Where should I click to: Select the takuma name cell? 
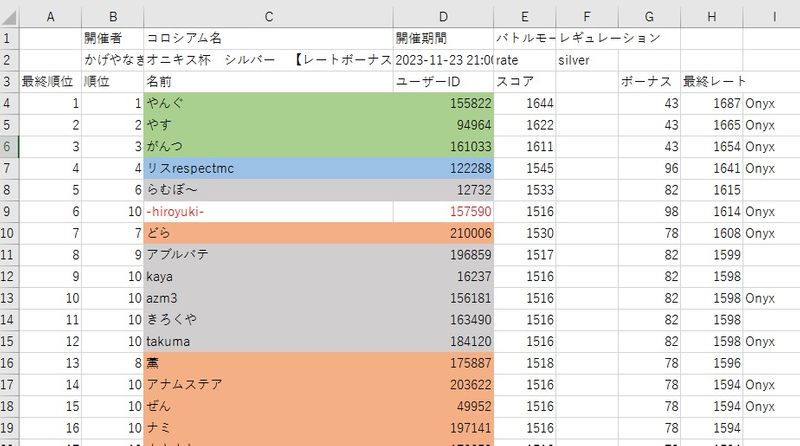(269, 341)
